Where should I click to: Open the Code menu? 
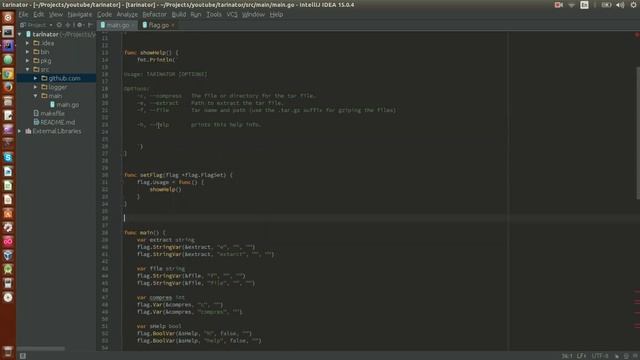(x=104, y=14)
